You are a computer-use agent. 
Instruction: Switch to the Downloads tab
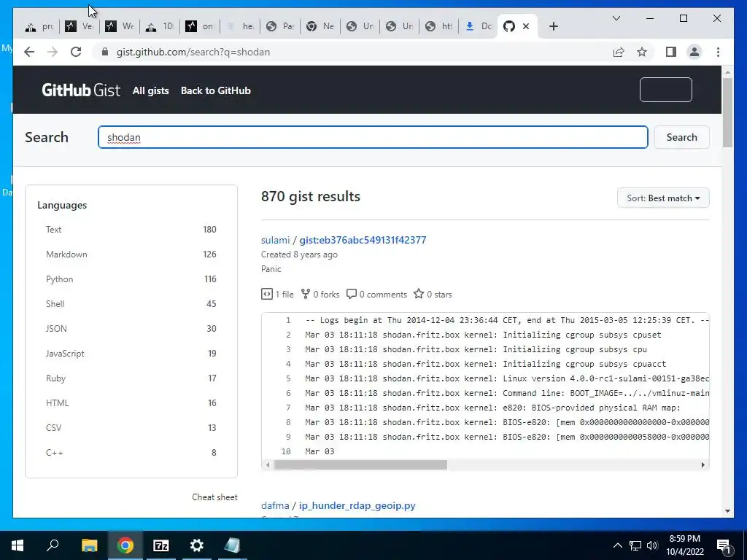click(479, 26)
